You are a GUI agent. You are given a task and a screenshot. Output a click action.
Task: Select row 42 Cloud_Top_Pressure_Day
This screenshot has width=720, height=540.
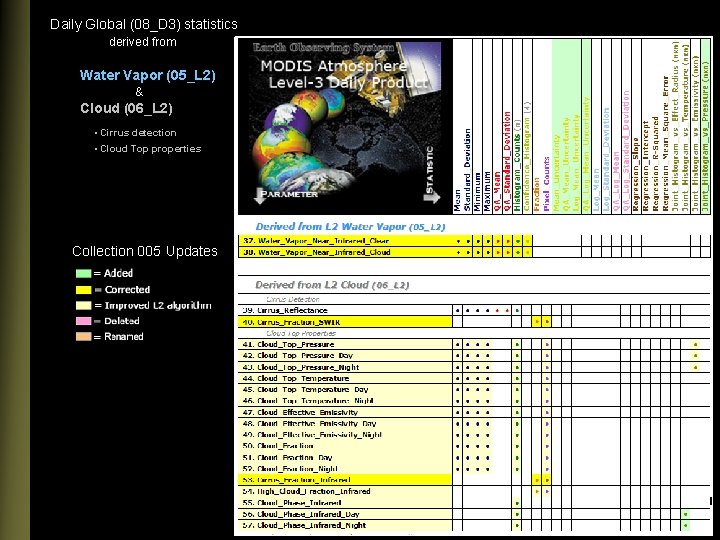[x=474, y=355]
